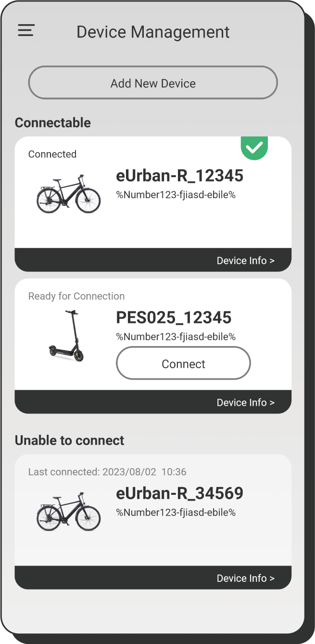Tap the eUrban-R_34569 bike image
The image size is (315, 644).
pyautogui.click(x=69, y=512)
